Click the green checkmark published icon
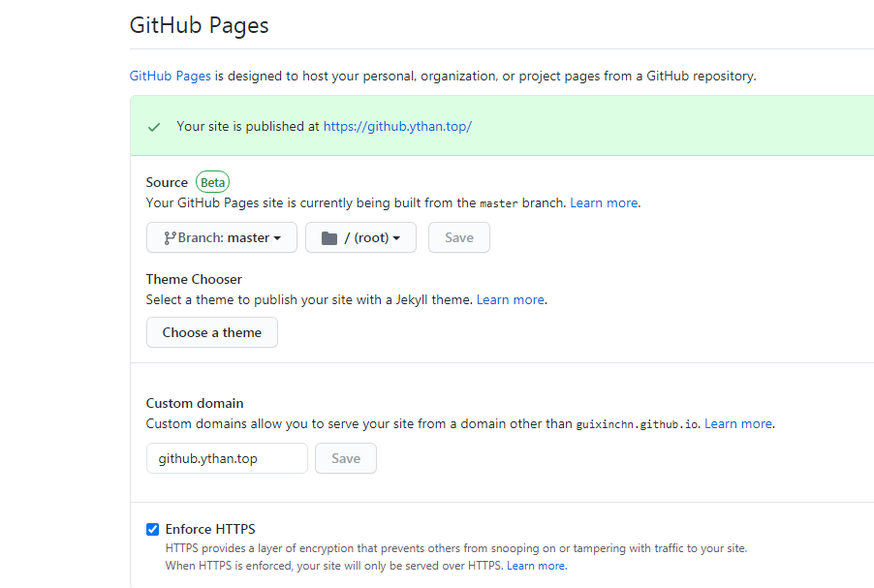 point(153,127)
